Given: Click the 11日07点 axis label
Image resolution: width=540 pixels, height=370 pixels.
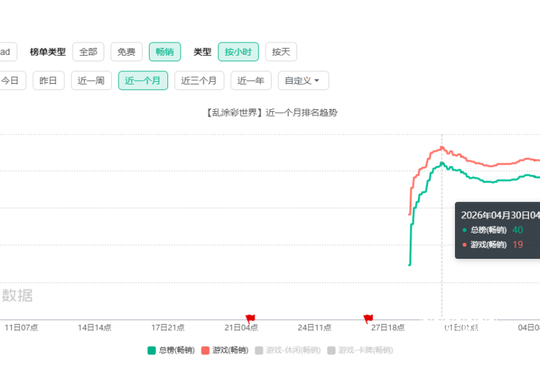Looking at the screenshot, I should pos(21,327).
